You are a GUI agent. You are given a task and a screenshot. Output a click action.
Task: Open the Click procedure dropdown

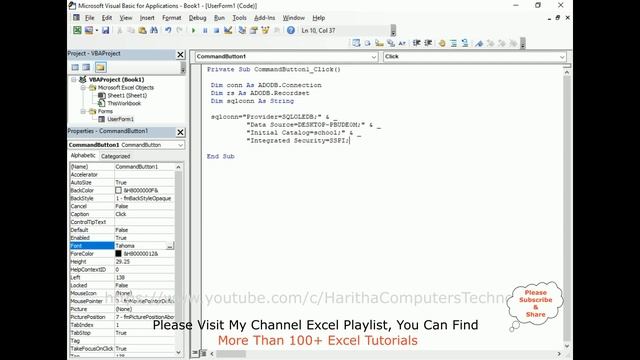coord(562,57)
